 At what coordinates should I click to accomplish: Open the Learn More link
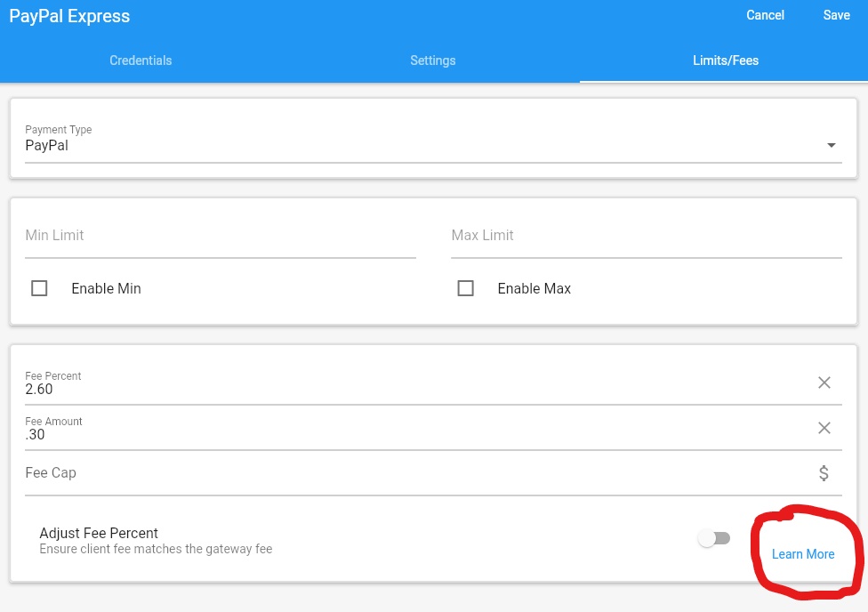pyautogui.click(x=803, y=554)
